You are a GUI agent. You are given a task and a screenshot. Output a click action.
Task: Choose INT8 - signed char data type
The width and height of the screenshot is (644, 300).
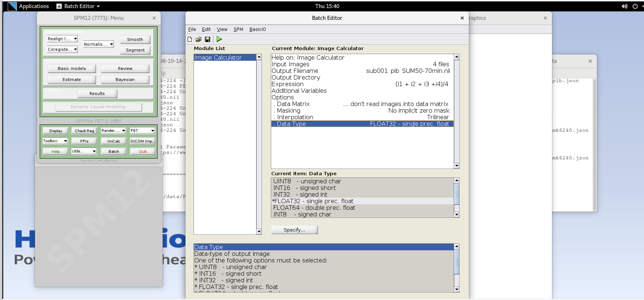[362, 214]
